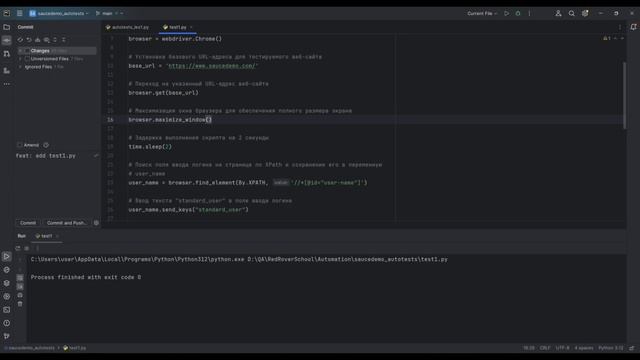
Task: Click the Commit and Push button
Action: coord(67,223)
